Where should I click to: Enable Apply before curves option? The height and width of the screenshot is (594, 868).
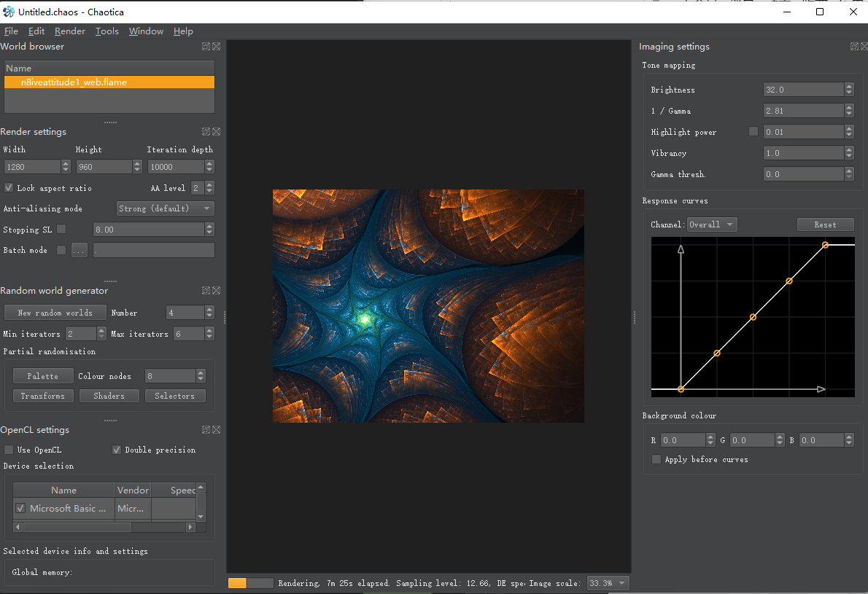point(656,459)
